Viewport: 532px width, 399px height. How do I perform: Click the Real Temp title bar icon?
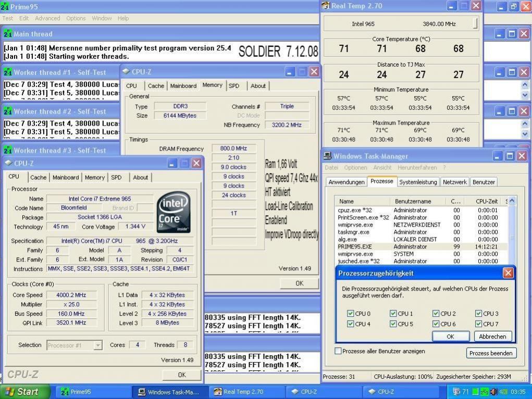pyautogui.click(x=326, y=5)
